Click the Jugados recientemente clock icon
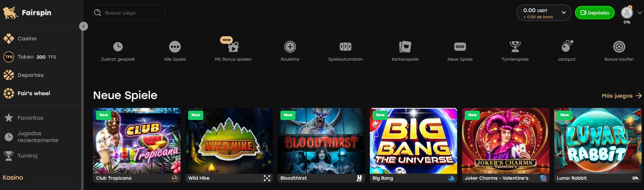The height and width of the screenshot is (190, 644). point(9,137)
